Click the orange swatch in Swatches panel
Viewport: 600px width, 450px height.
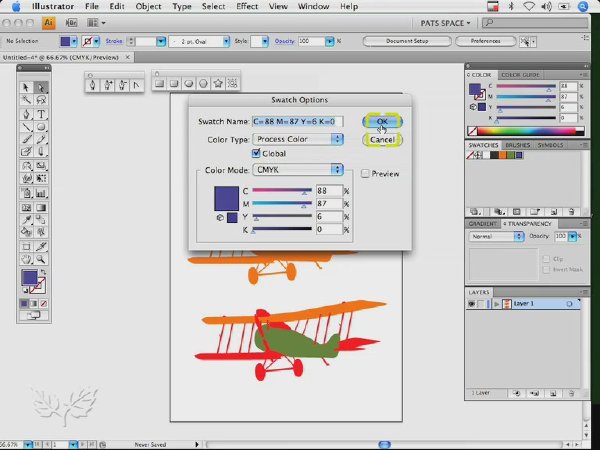[x=503, y=155]
